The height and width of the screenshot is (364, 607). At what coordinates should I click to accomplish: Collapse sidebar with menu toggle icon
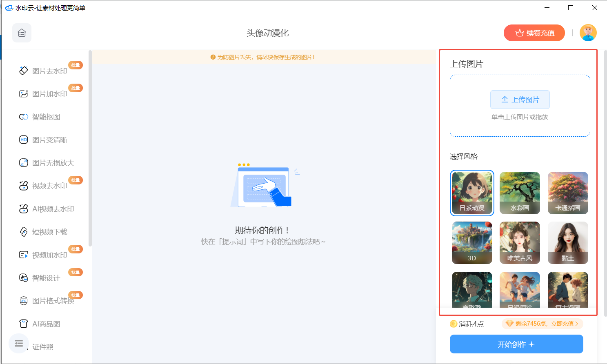tap(19, 343)
